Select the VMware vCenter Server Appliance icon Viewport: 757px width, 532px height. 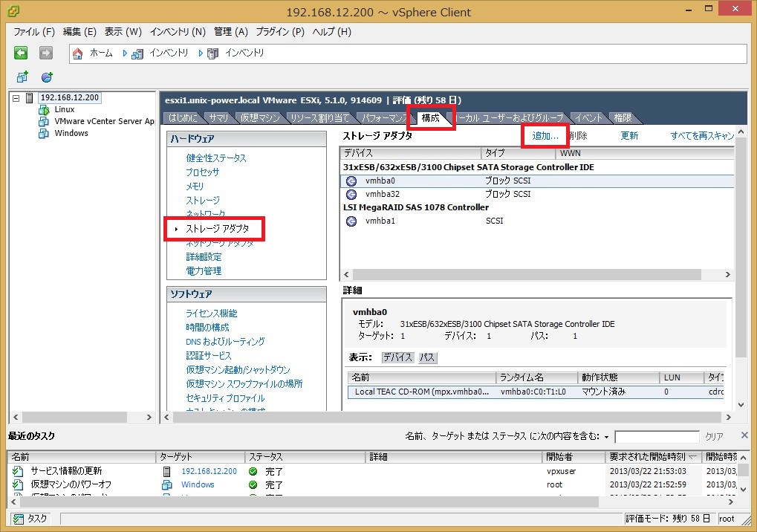point(44,121)
